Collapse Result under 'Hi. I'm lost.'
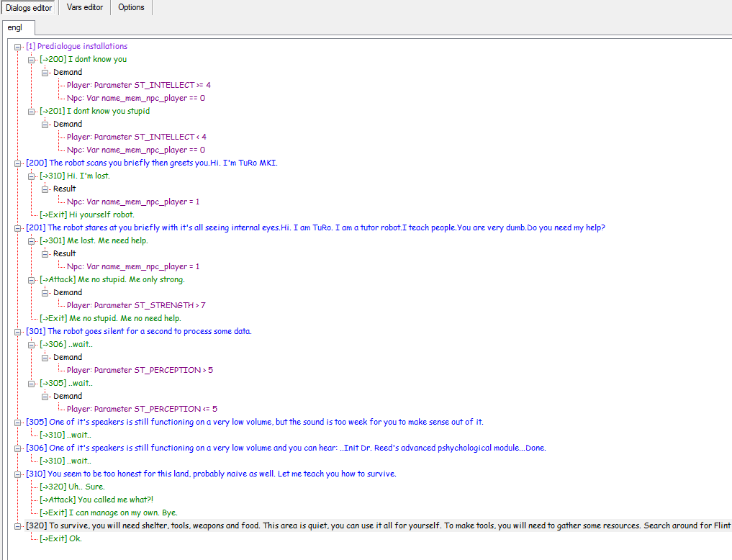Screen dimensions: 732x560 (45, 189)
